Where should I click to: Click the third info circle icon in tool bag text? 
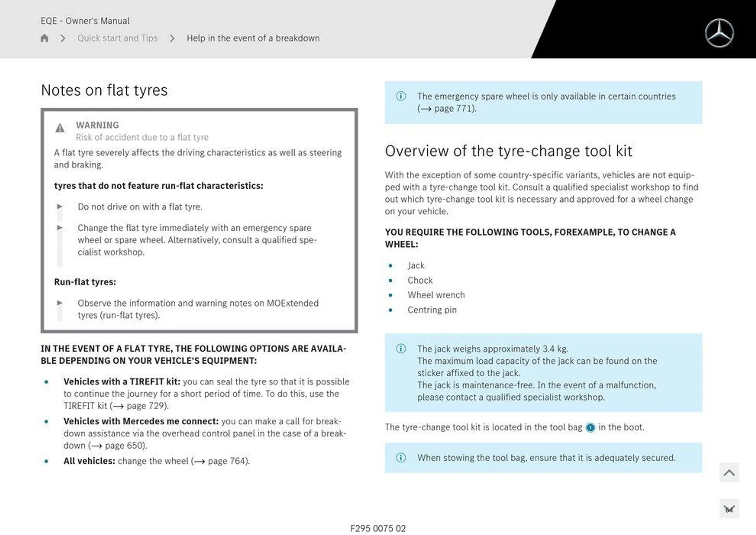click(590, 427)
